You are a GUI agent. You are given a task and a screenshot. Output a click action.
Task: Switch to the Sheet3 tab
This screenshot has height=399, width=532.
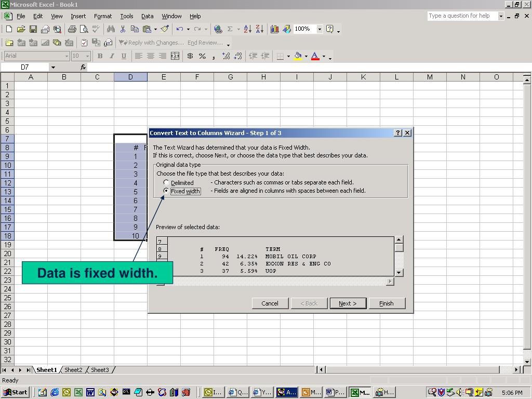coord(100,370)
